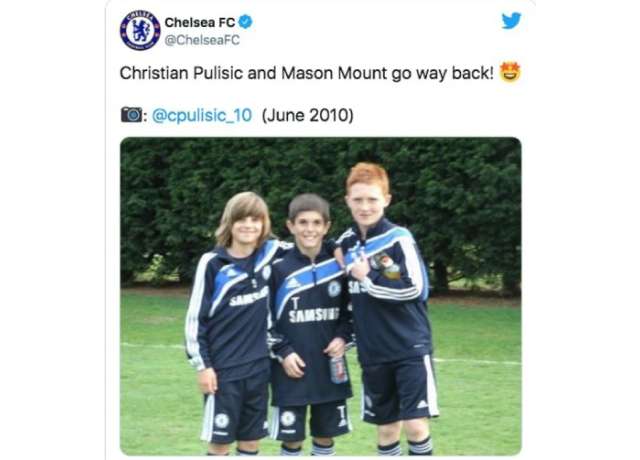Click the (June 2010) date text
Image resolution: width=640 pixels, height=460 pixels.
click(x=307, y=116)
